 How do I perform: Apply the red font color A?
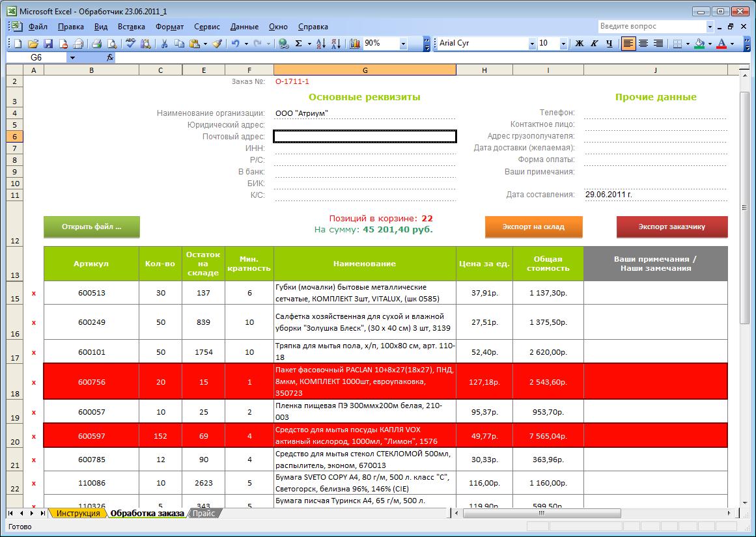[x=721, y=44]
